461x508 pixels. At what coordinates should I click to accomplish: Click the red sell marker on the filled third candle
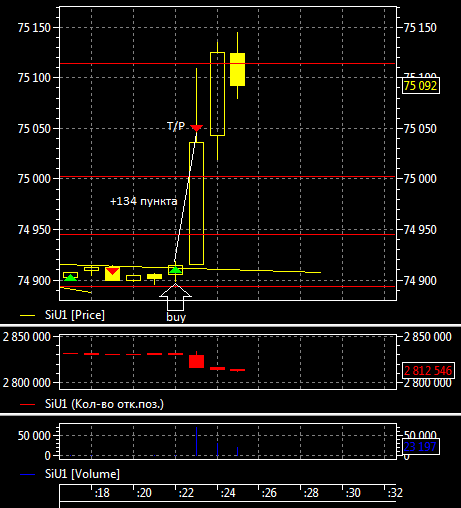(112, 271)
